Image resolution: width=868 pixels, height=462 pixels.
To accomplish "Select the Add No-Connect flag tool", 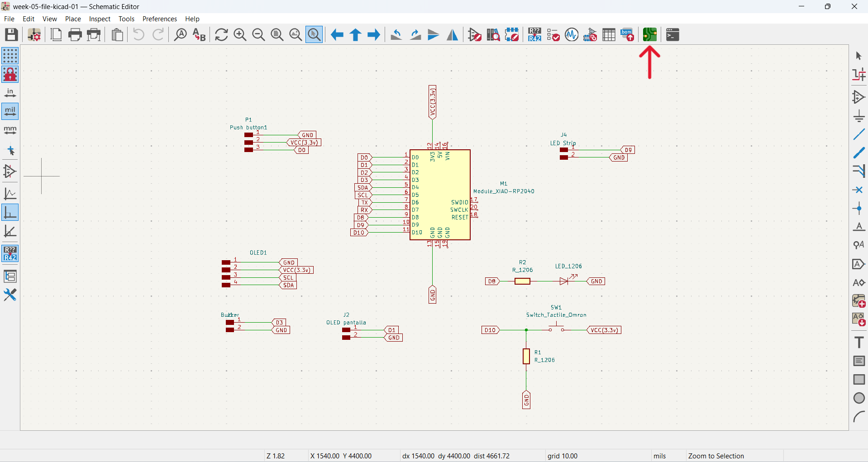I will click(x=858, y=190).
